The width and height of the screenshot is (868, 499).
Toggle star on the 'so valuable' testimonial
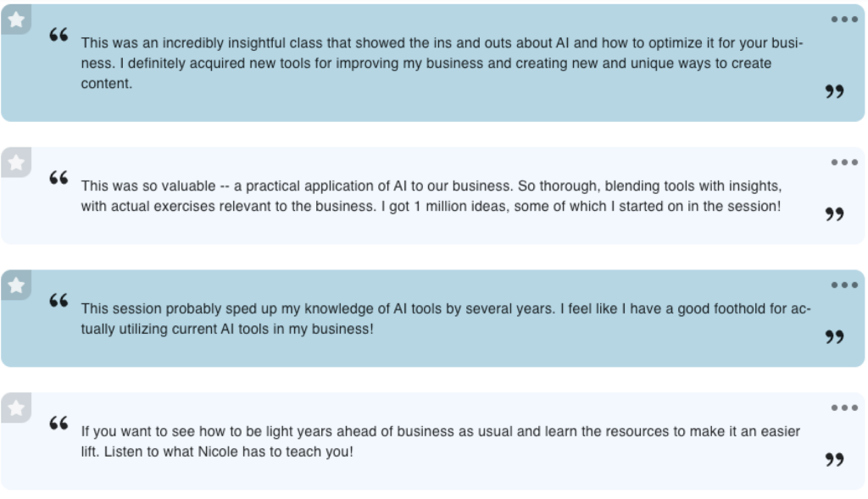pos(15,162)
